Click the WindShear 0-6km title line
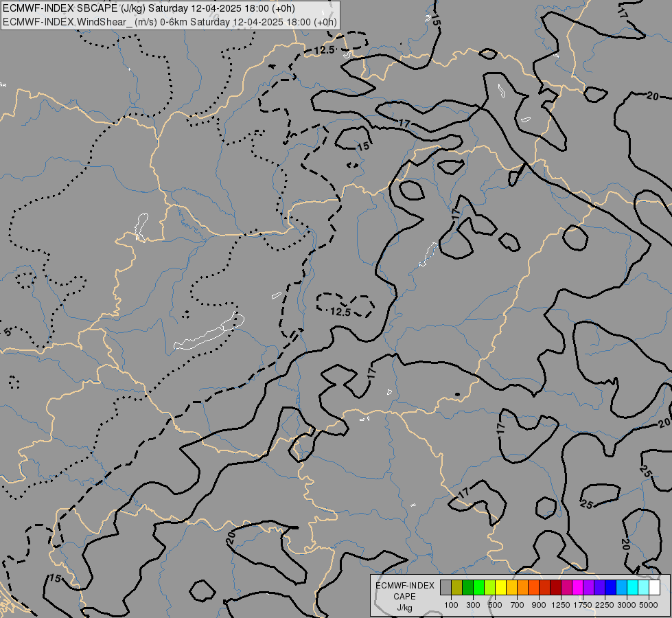 [x=170, y=22]
